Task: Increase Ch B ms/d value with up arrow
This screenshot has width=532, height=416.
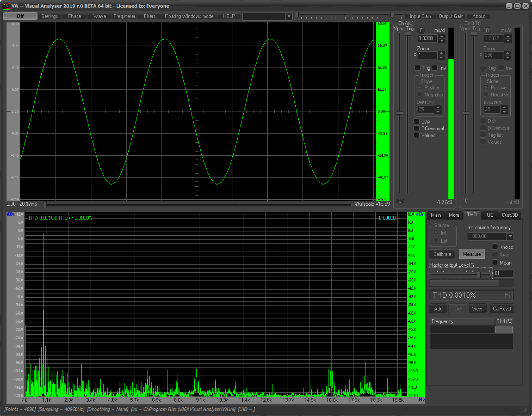Action: click(x=508, y=36)
